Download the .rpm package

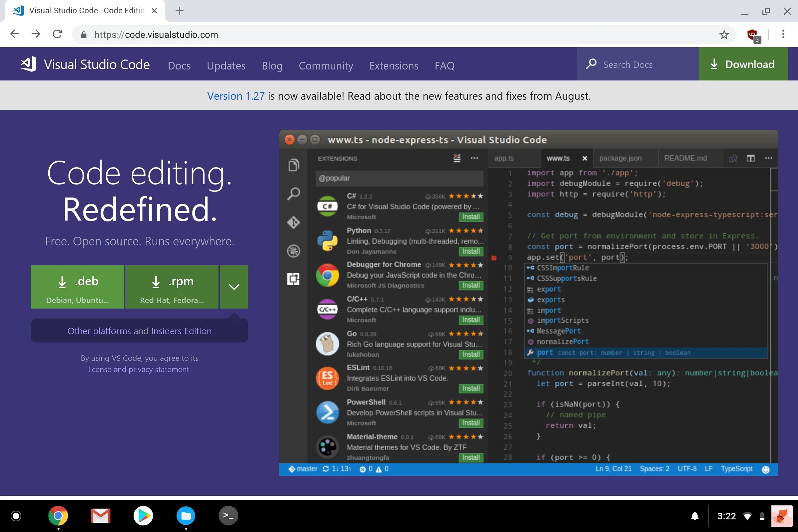(x=172, y=287)
